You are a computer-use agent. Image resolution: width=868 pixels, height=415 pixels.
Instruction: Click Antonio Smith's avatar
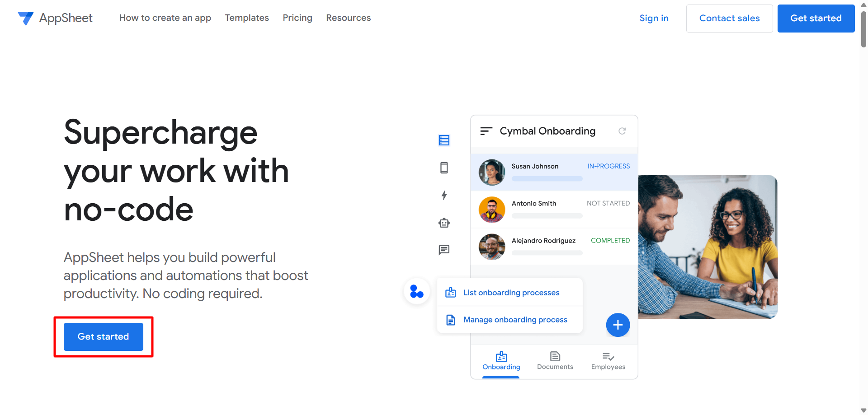click(x=492, y=210)
